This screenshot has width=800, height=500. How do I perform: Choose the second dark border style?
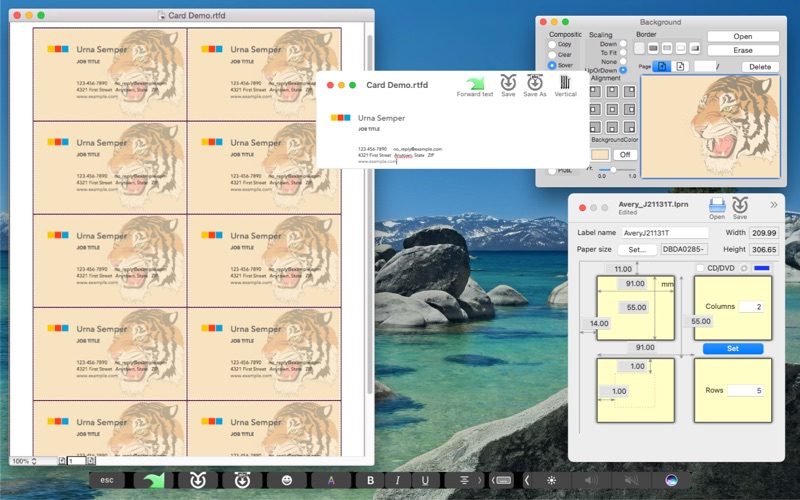[653, 48]
